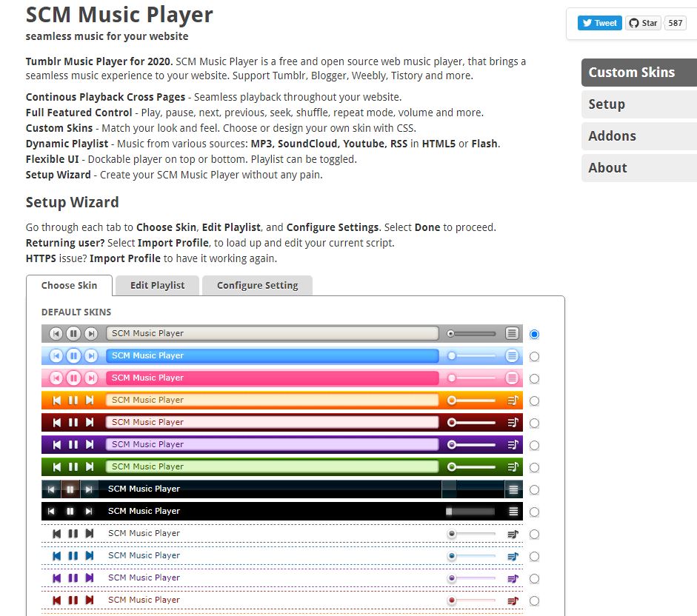Click next-track icon on purple skin

[90, 444]
